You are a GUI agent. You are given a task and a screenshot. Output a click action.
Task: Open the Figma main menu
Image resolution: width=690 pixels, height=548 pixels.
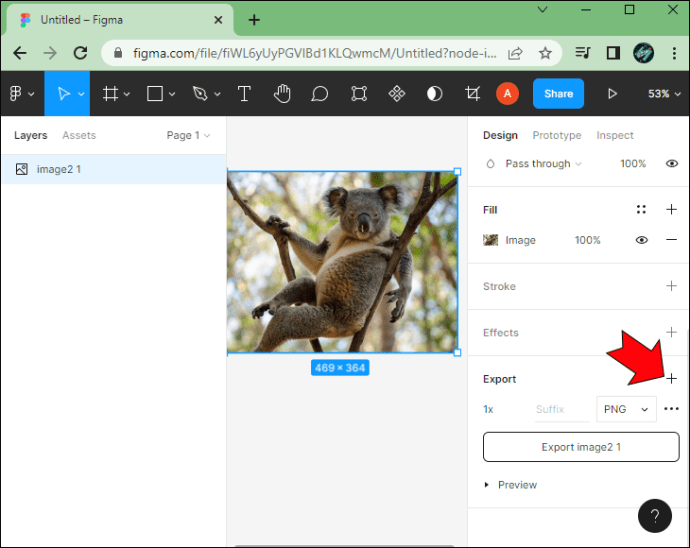click(21, 94)
